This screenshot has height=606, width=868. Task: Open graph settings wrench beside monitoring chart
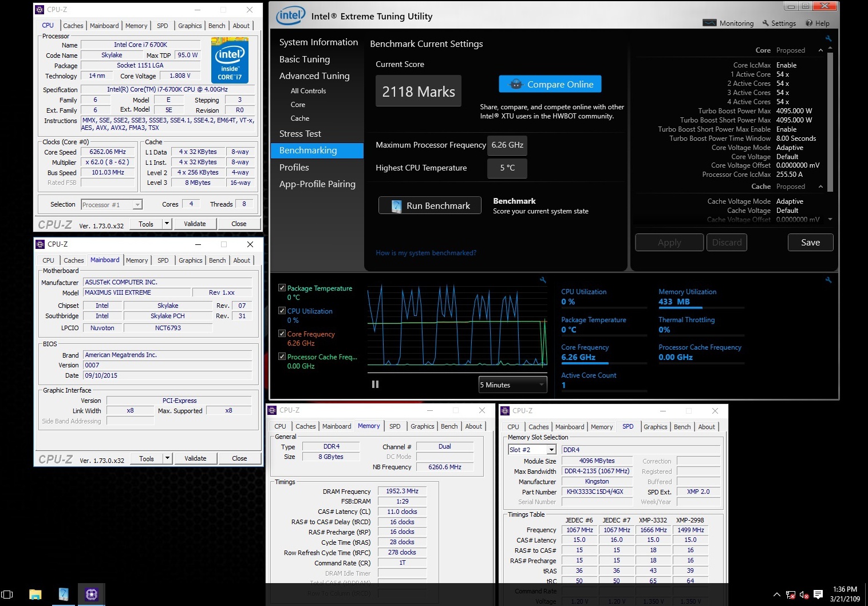[x=543, y=280]
